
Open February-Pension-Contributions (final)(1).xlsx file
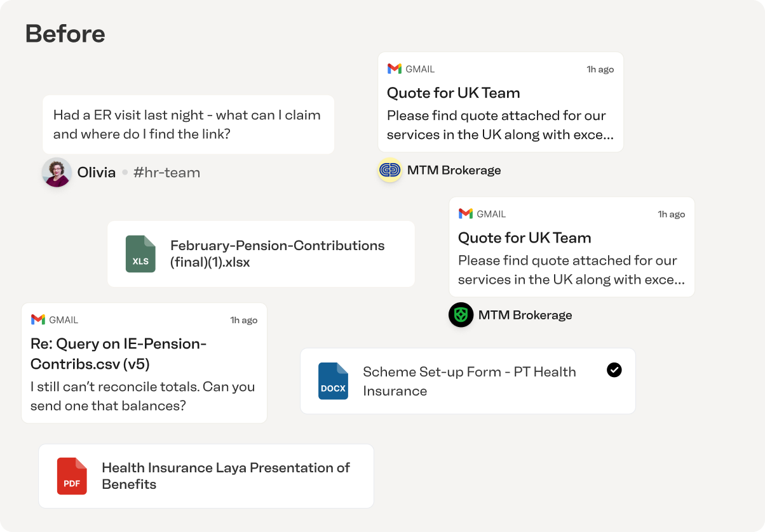tap(261, 254)
